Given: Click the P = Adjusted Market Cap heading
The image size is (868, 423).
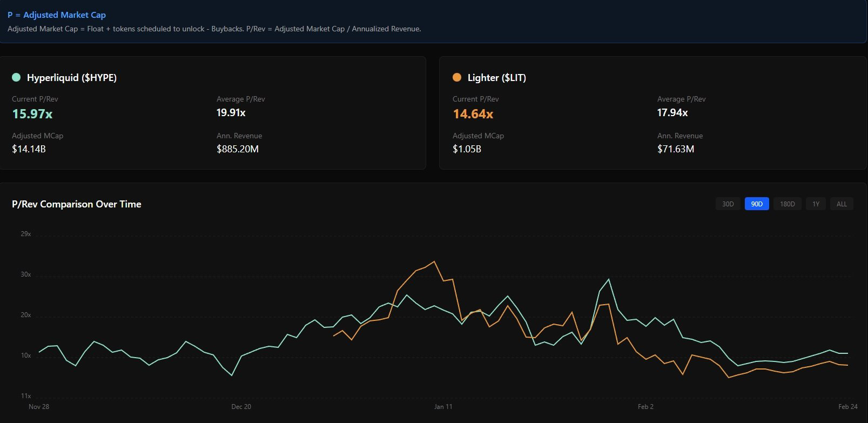Looking at the screenshot, I should [x=57, y=15].
